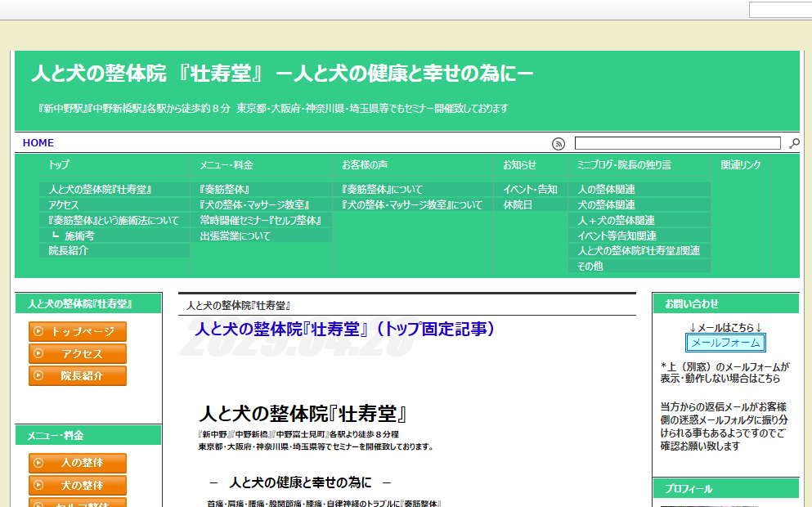Click the 人と犬の整体院『壮寿堂』 category label above article
The height and width of the screenshot is (507, 812).
point(238,306)
